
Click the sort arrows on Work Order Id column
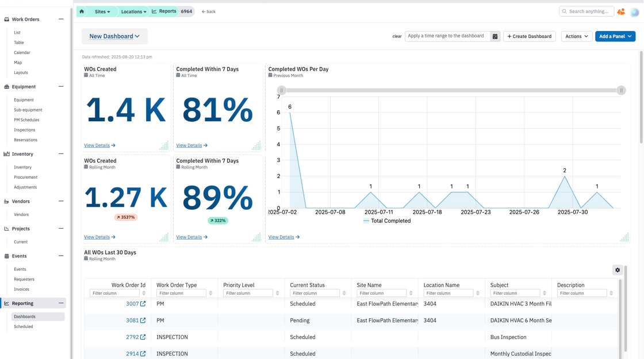pos(144,294)
